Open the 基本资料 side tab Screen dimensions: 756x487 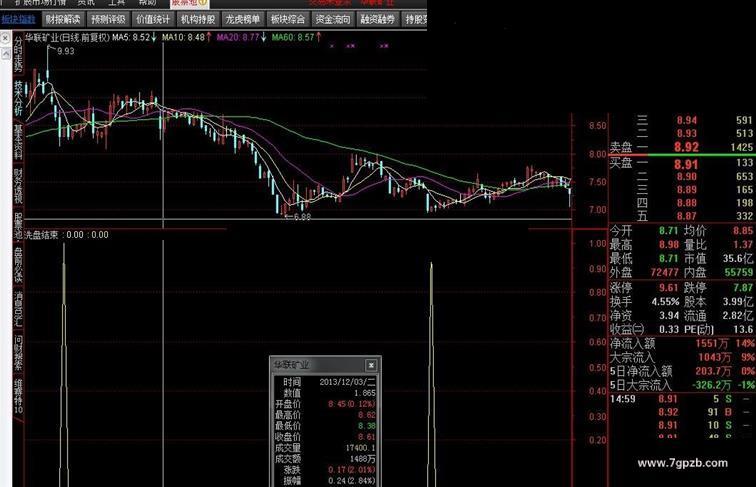pos(18,142)
